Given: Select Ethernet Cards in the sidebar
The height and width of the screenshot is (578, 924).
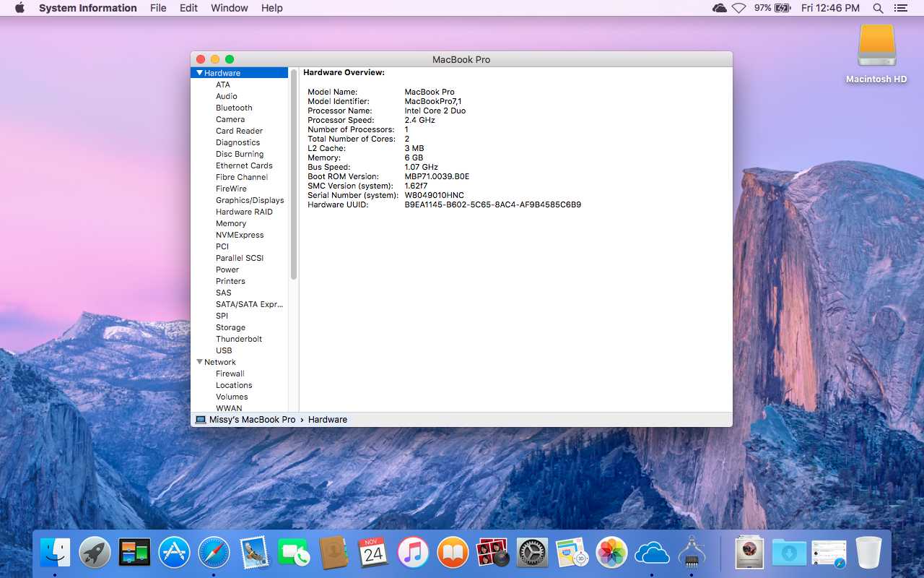Looking at the screenshot, I should (x=244, y=165).
